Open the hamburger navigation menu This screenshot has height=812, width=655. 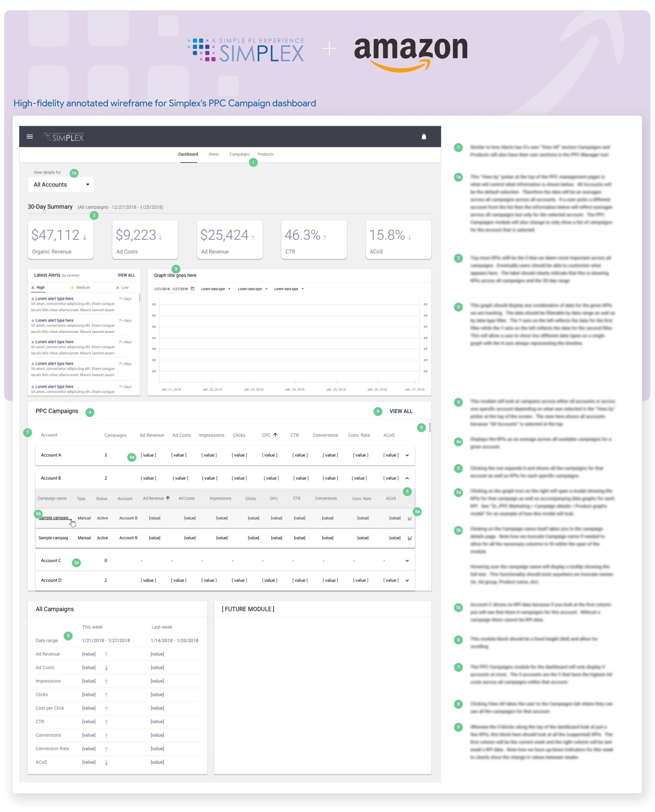coord(30,137)
